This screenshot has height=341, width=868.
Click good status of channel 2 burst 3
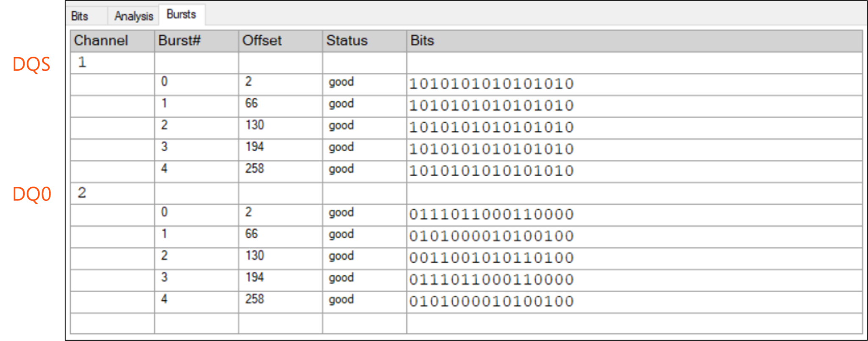341,277
